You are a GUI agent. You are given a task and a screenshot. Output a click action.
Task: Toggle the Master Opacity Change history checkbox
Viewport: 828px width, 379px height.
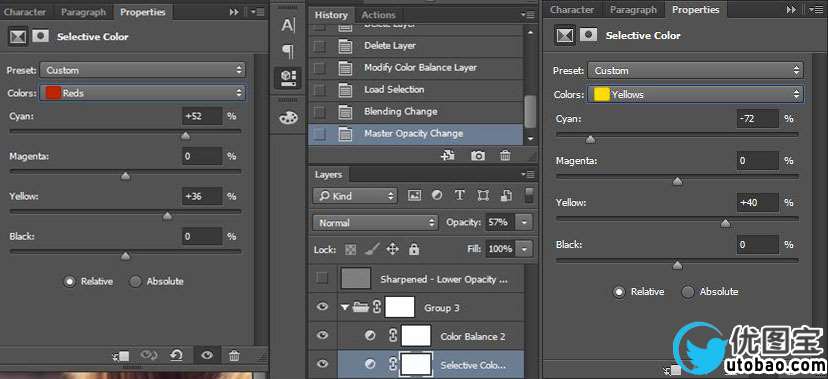click(x=319, y=134)
